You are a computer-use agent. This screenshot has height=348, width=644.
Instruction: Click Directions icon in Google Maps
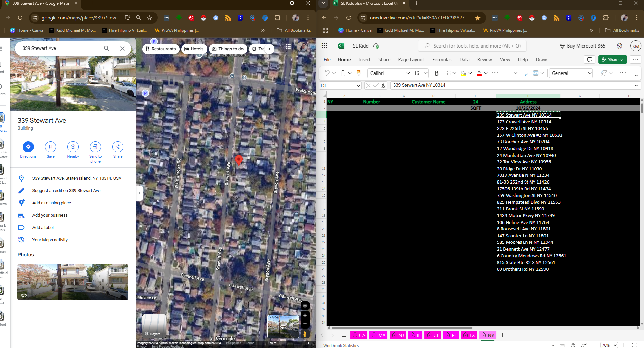tap(28, 147)
